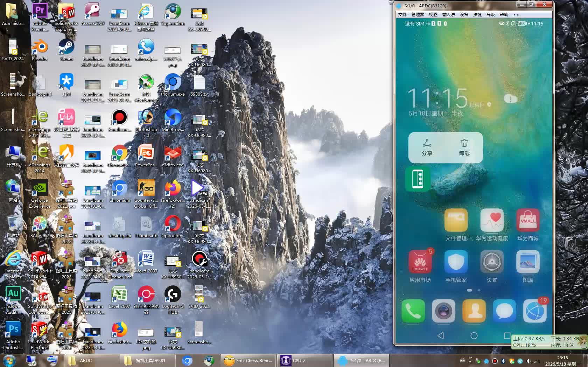Select Word 2007 desktop shortcut
The height and width of the screenshot is (367, 588).
[146, 262]
